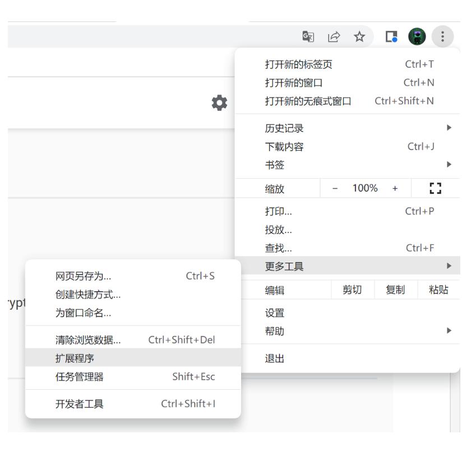476x457 pixels.
Task: Increase zoom with the plus button
Action: (x=394, y=189)
